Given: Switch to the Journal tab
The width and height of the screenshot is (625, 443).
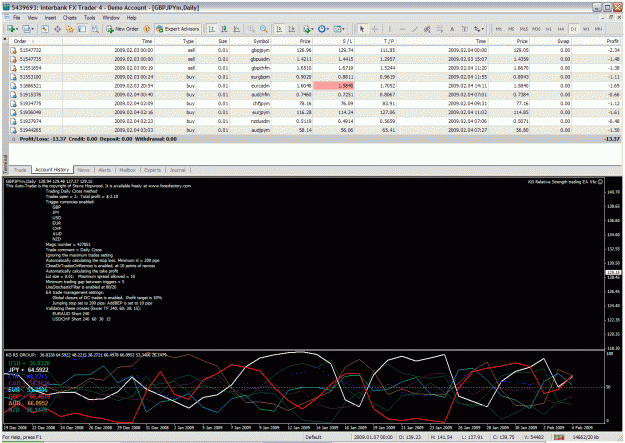Looking at the screenshot, I should (x=177, y=170).
